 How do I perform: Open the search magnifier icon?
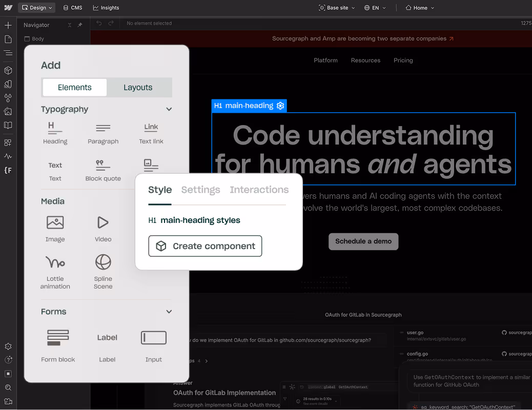tap(8, 387)
